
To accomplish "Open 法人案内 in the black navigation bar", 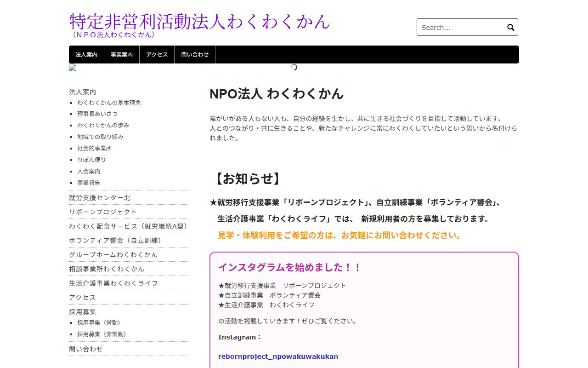I will tap(86, 54).
